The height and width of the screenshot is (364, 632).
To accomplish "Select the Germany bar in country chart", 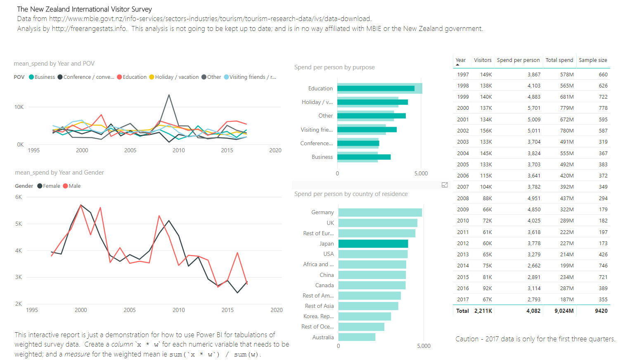I will [x=379, y=212].
